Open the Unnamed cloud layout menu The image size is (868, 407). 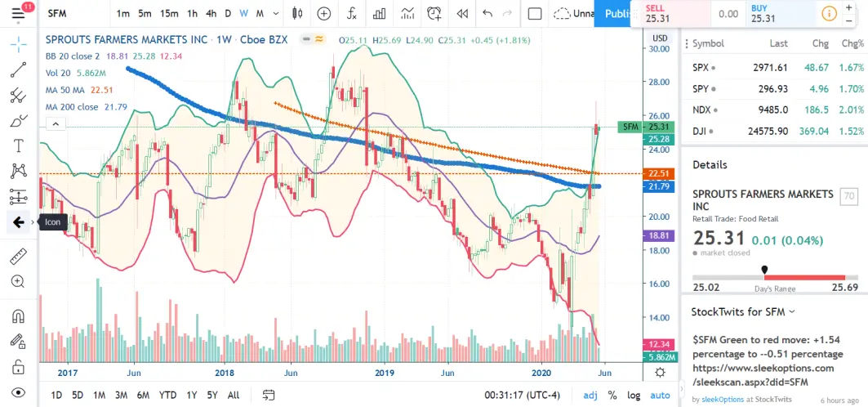pos(573,14)
